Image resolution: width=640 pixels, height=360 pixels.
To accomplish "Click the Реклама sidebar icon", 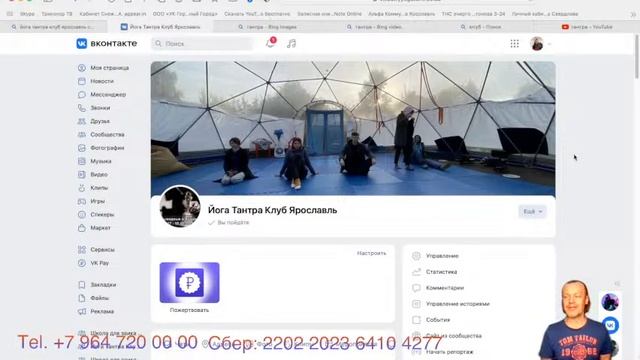I will pos(82,311).
